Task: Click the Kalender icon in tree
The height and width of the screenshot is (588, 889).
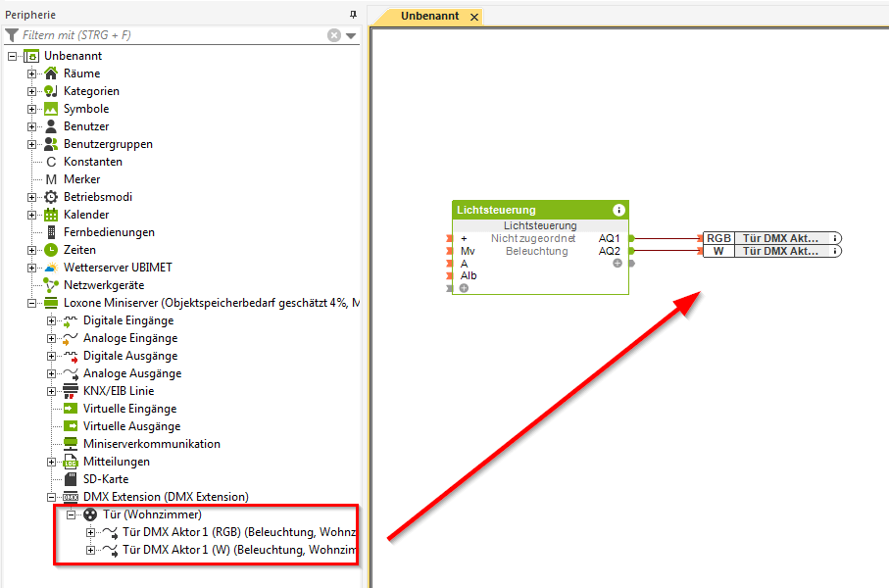Action: pyautogui.click(x=52, y=215)
